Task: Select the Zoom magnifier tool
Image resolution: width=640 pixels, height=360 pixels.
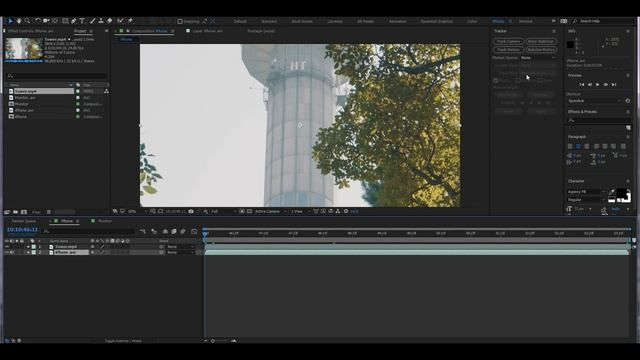Action: click(27, 21)
